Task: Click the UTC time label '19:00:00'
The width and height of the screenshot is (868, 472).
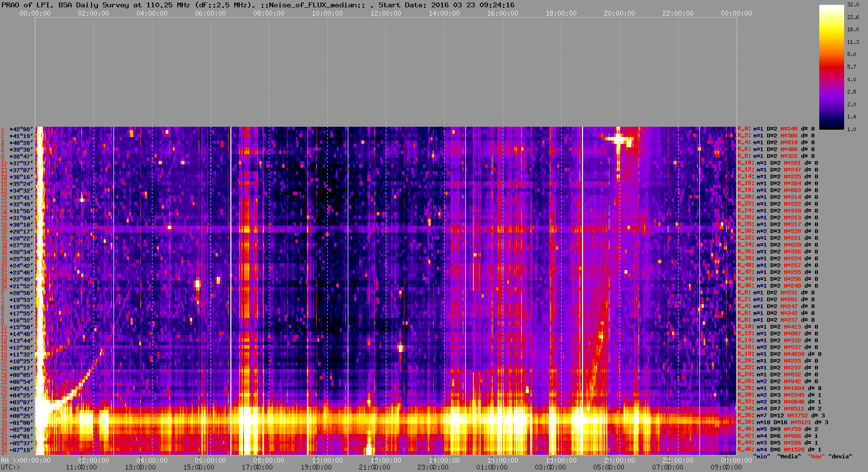Action: pyautogui.click(x=316, y=468)
